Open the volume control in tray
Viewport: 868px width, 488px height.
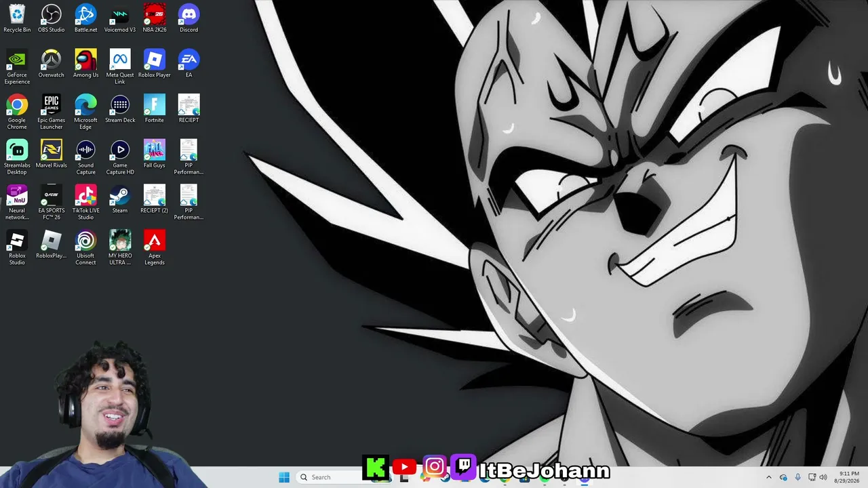tap(823, 477)
